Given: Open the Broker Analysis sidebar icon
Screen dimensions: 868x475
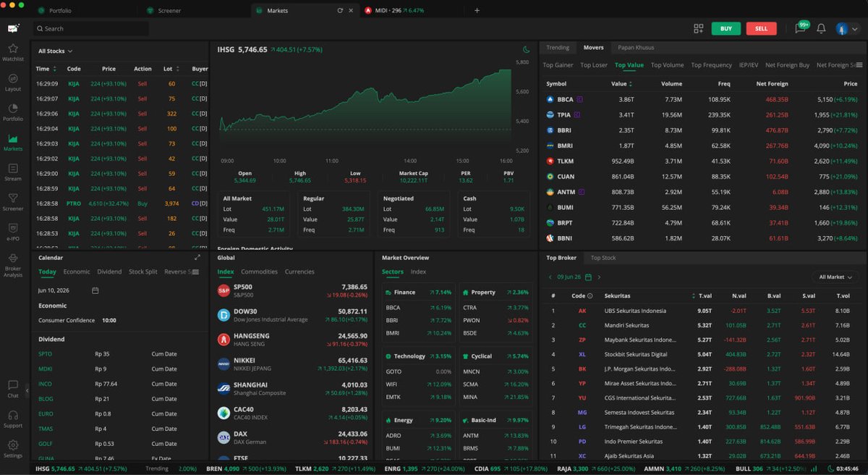Looking at the screenshot, I should (x=13, y=265).
